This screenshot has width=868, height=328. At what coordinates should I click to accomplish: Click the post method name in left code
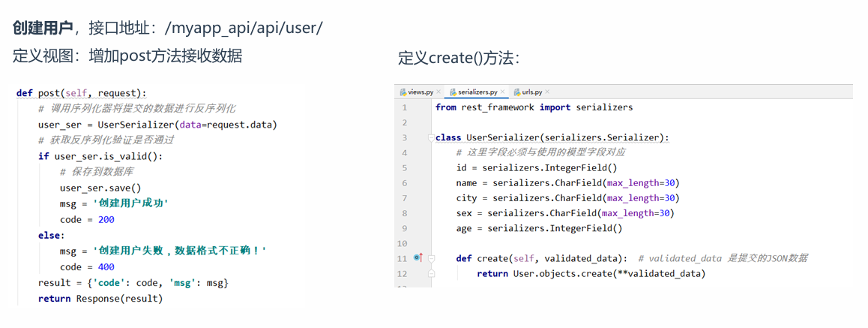tap(49, 93)
